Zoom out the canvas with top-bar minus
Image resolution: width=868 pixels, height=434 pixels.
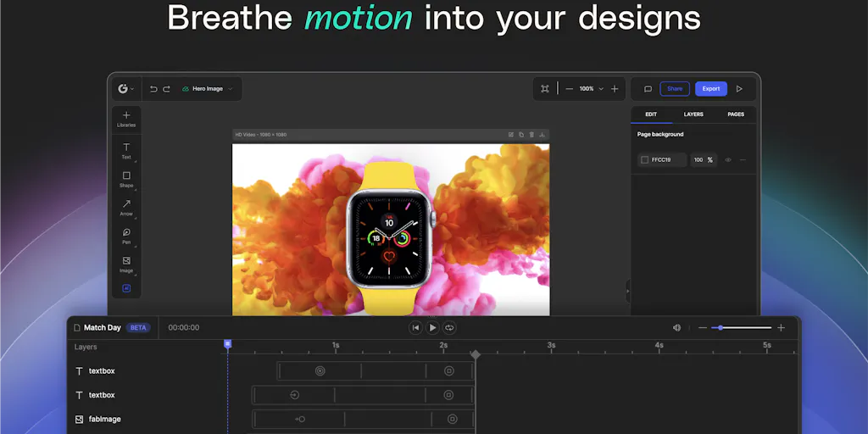tap(569, 88)
